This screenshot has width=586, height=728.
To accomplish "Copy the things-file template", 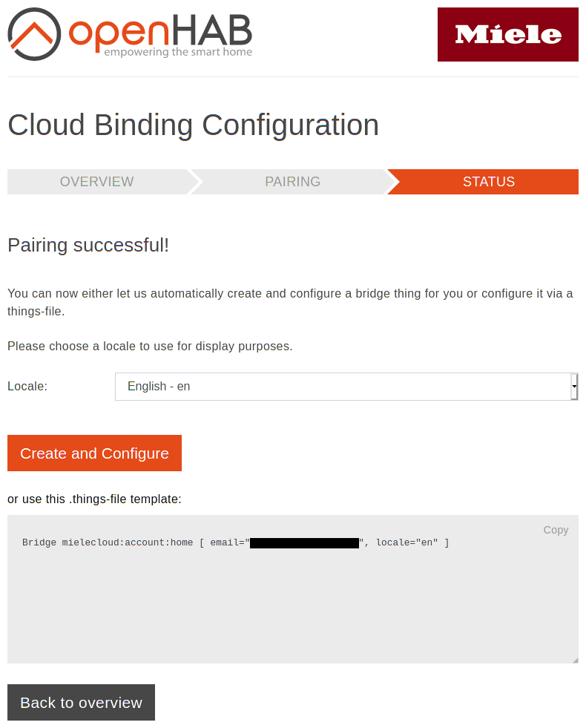I will click(x=556, y=530).
